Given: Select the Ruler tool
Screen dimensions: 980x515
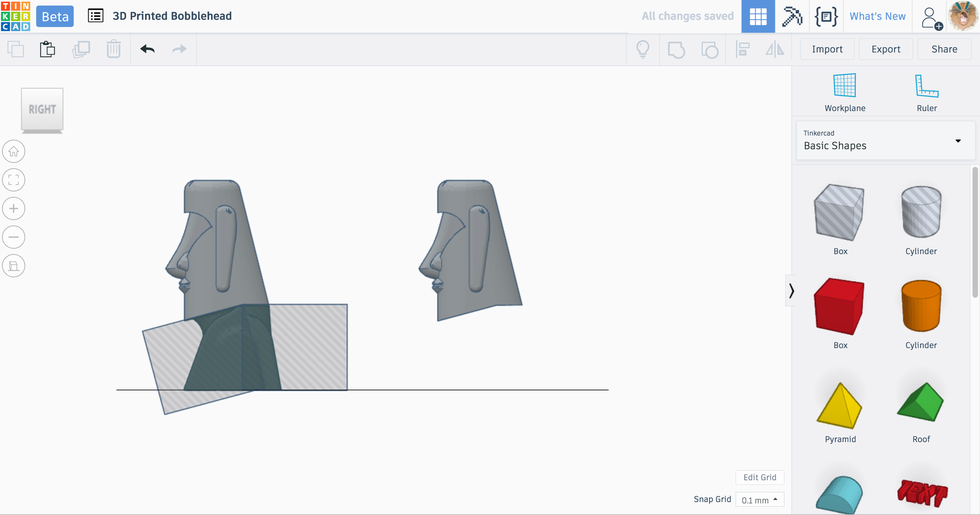Looking at the screenshot, I should 927,93.
